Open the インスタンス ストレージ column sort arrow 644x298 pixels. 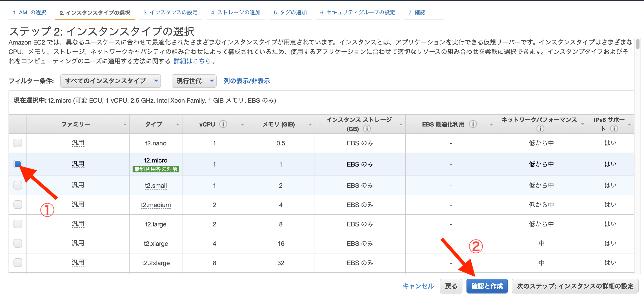(x=401, y=124)
